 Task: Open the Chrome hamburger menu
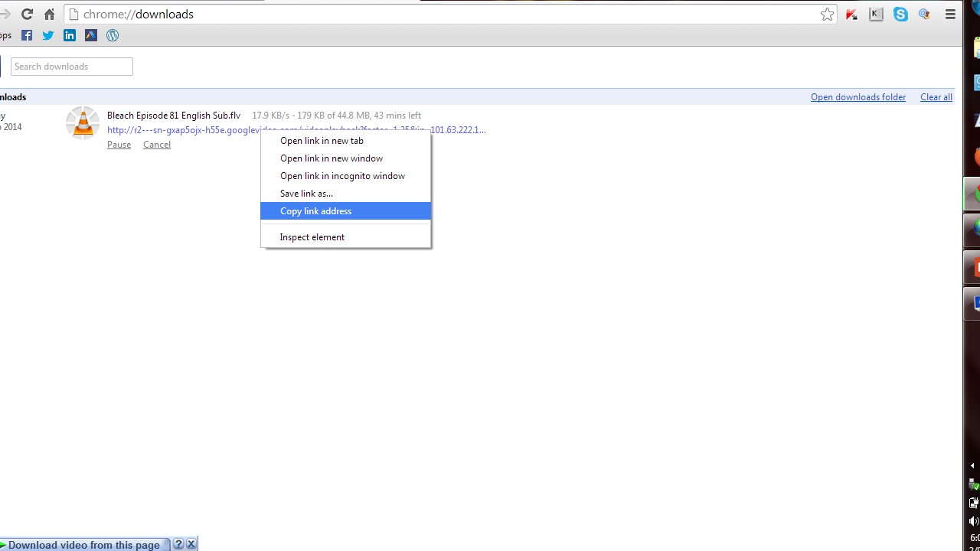click(950, 15)
